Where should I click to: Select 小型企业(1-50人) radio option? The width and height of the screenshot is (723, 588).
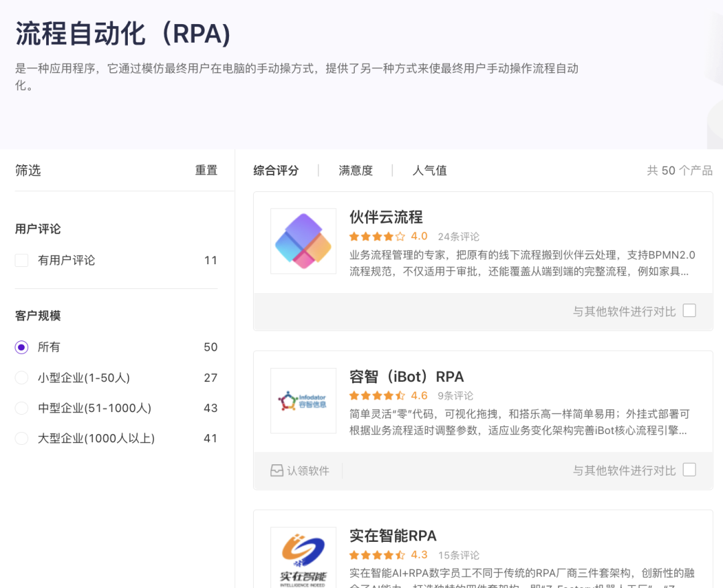[22, 378]
